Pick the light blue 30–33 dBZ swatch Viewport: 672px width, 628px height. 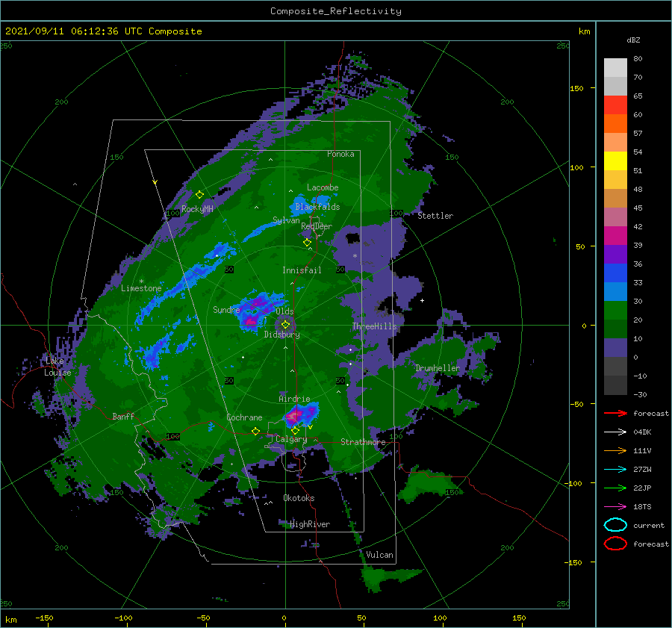[615, 291]
